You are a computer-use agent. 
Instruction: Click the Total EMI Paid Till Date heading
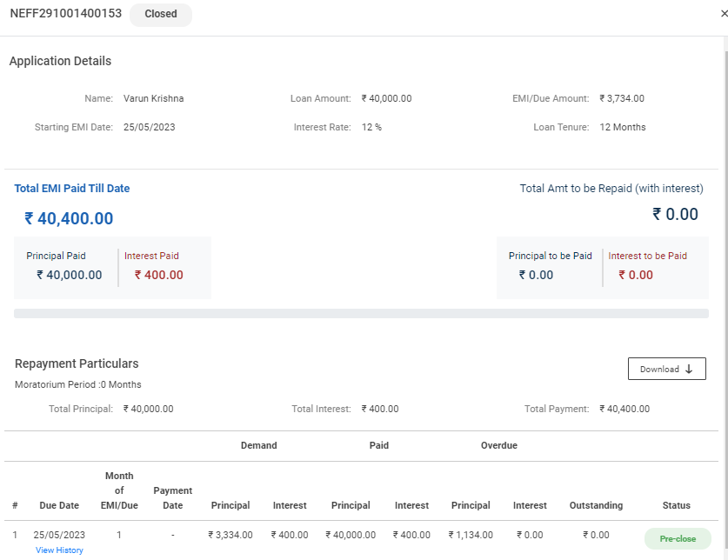tap(72, 188)
